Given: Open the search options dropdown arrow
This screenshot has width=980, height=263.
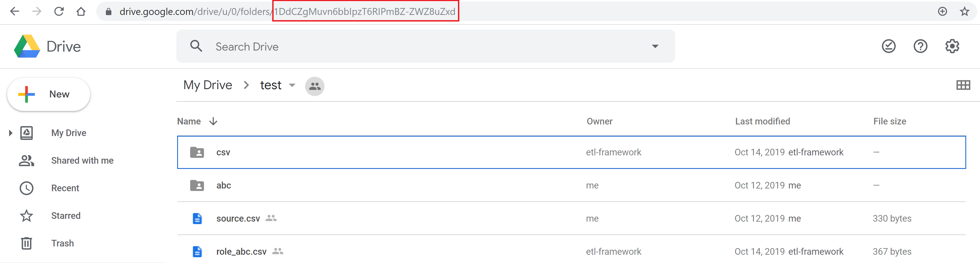Looking at the screenshot, I should click(655, 46).
